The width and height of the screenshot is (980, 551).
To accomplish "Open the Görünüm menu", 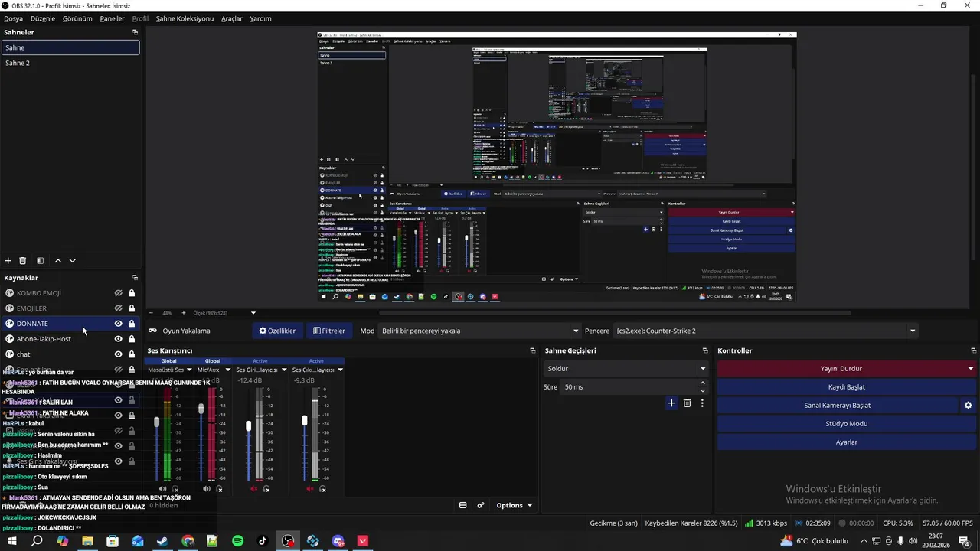I will coord(77,18).
